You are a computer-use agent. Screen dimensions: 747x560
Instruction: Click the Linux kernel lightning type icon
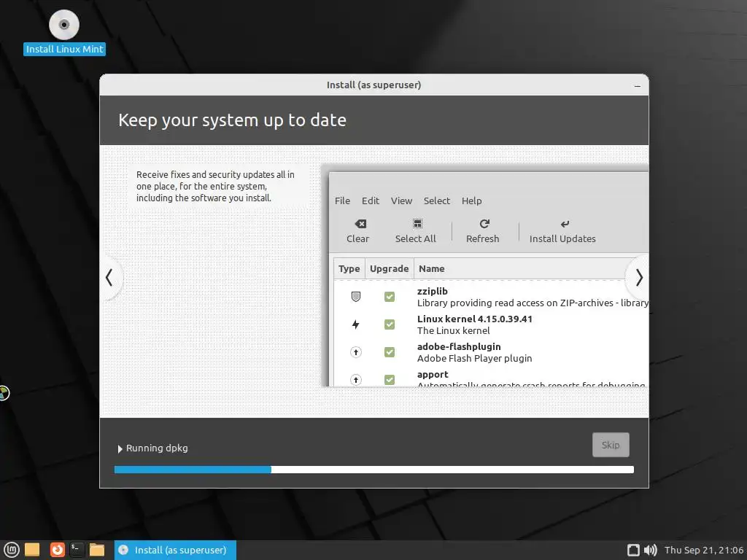point(355,324)
